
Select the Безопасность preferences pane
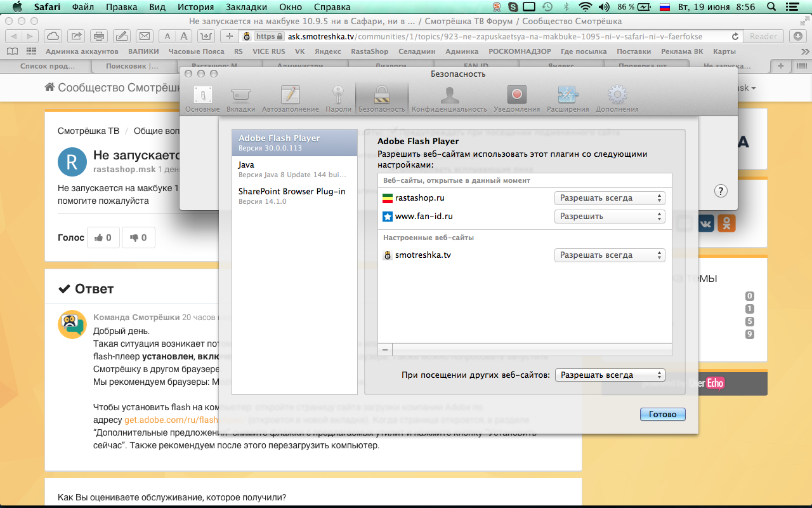coord(381,98)
